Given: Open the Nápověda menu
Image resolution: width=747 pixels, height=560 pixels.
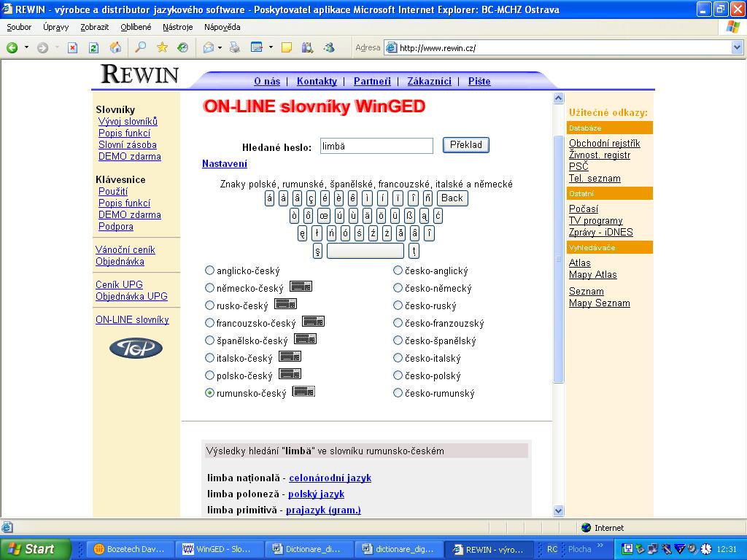Looking at the screenshot, I should (222, 27).
